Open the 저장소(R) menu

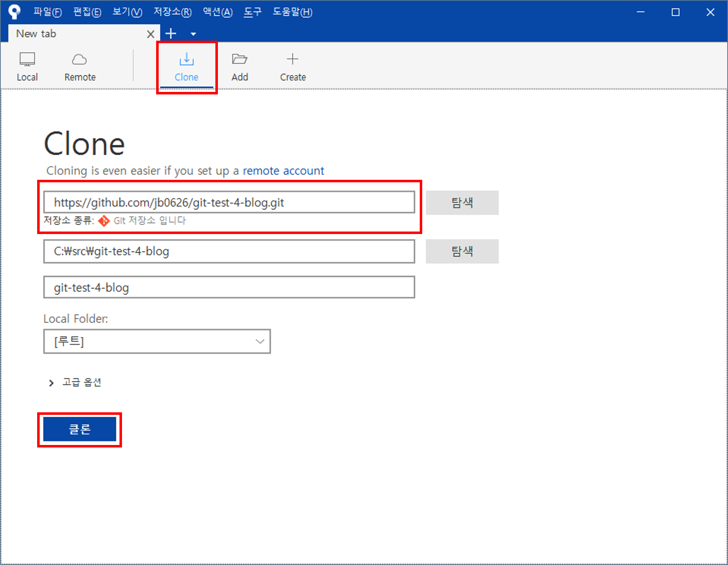click(172, 12)
